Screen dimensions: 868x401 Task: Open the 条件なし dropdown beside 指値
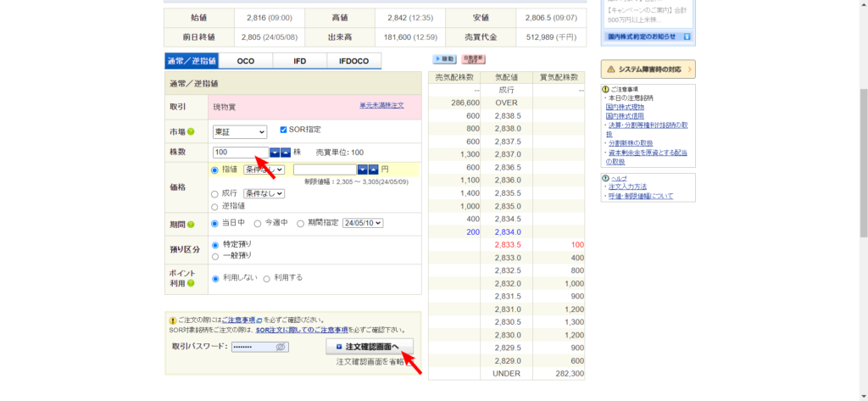tap(264, 170)
